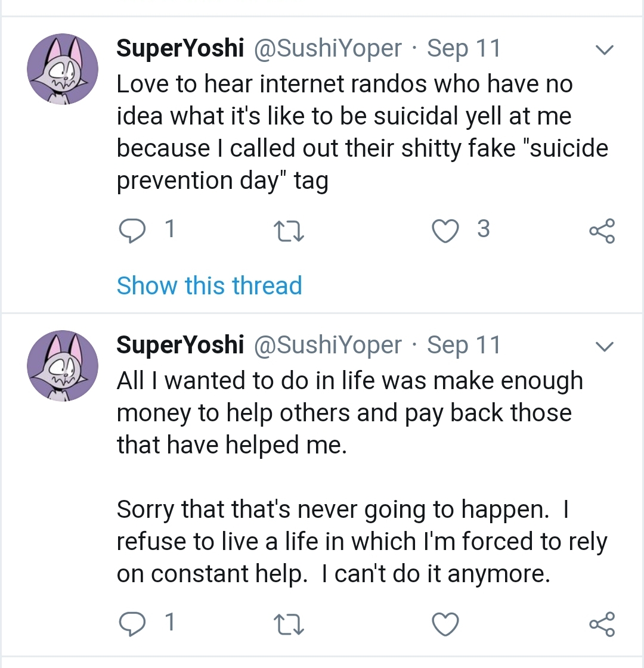Like the tweet with 3 likes
Viewport: 644px width, 668px height.
tap(445, 231)
